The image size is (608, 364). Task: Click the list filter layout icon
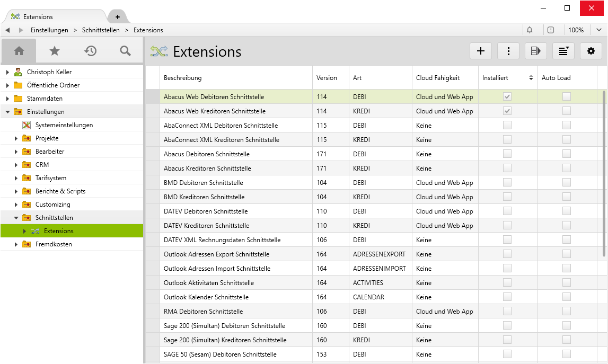tap(563, 51)
